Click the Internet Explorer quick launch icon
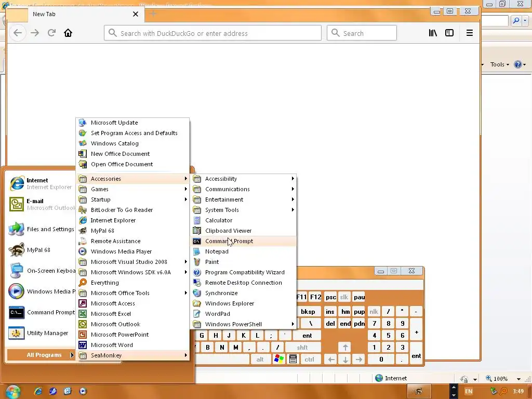 pos(38,391)
